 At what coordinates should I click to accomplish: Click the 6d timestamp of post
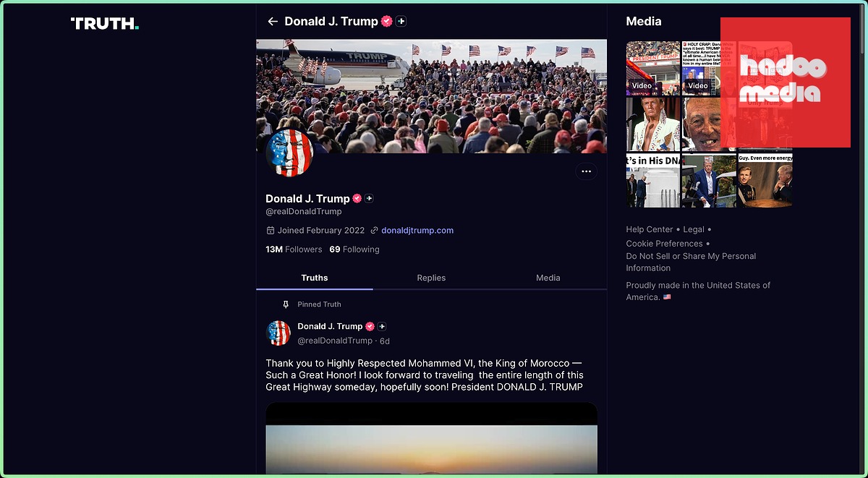pos(385,341)
